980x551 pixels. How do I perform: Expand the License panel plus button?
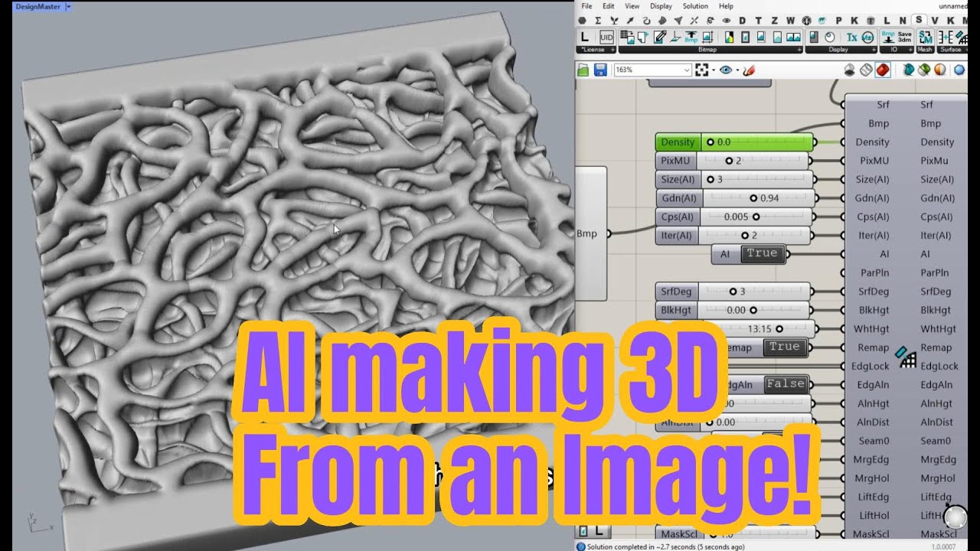point(612,50)
